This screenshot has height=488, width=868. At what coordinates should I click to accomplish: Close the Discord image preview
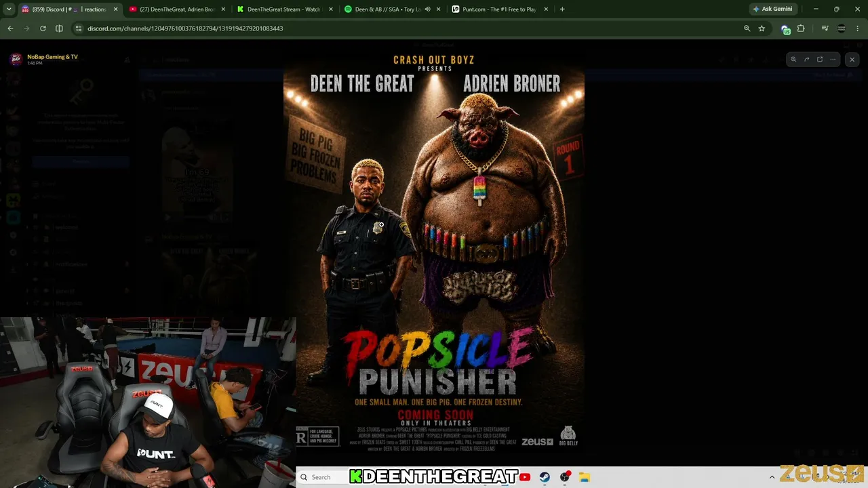tap(852, 60)
